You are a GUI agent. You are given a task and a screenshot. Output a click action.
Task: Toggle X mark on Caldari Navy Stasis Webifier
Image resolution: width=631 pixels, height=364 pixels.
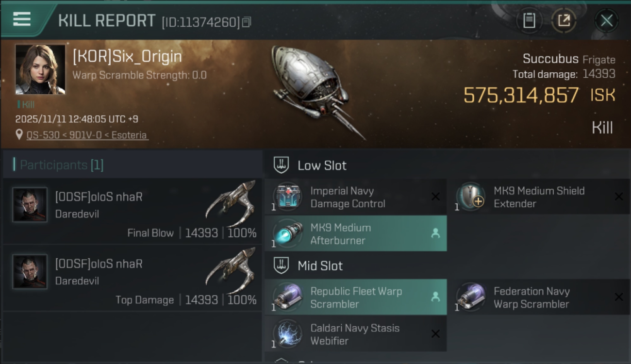click(435, 334)
